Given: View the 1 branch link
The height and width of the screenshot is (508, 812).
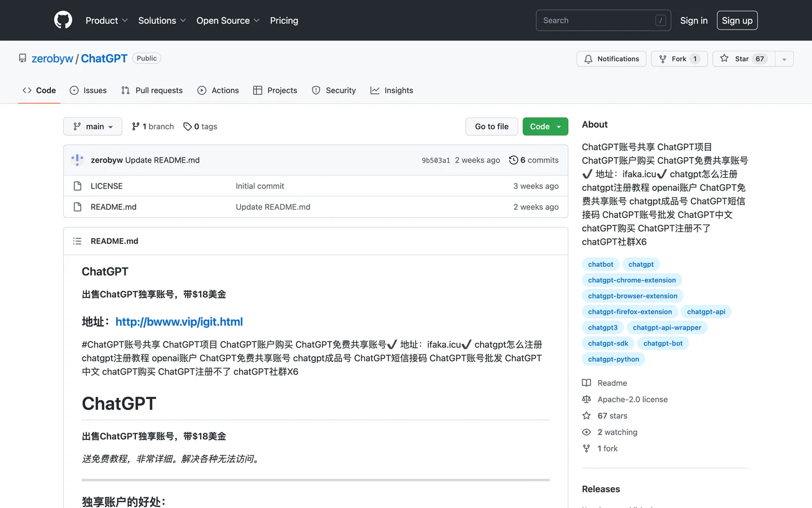Looking at the screenshot, I should tap(153, 126).
